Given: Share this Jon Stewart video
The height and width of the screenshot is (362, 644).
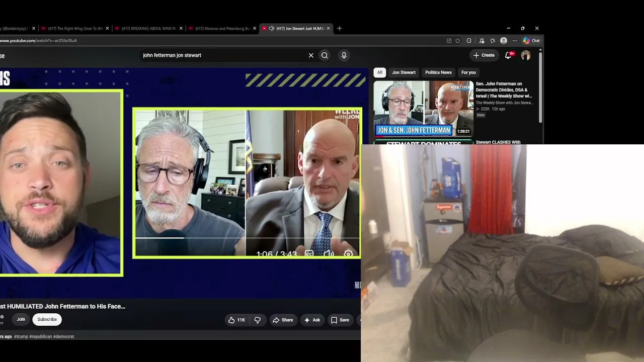Looking at the screenshot, I should click(x=283, y=320).
